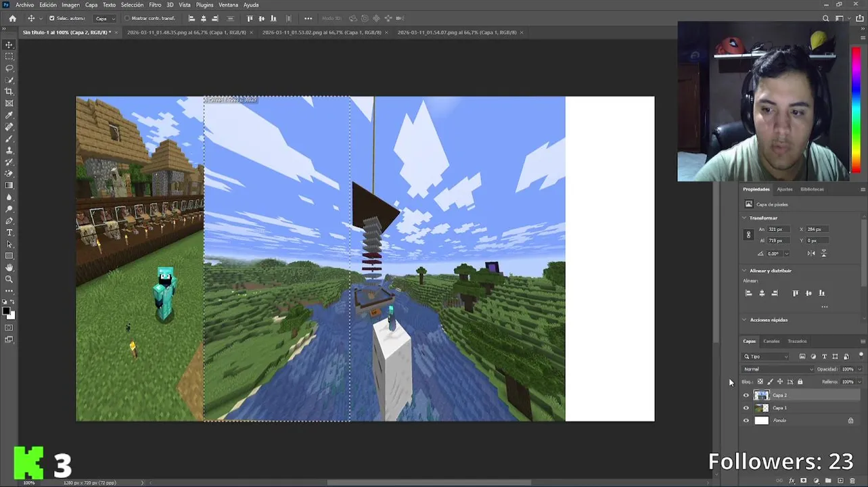The width and height of the screenshot is (868, 487).
Task: Open the Opacidad dropdown arrow
Action: pos(860,369)
